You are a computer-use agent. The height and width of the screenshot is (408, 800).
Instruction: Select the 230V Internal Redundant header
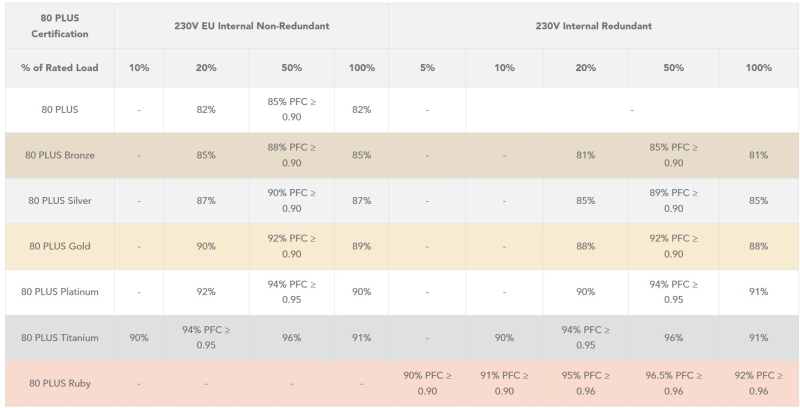[x=594, y=24]
